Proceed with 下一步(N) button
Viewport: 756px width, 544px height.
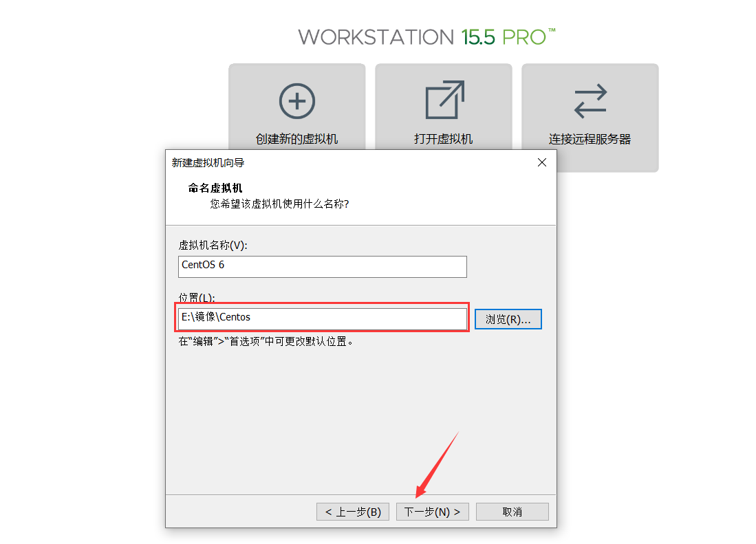pos(433,512)
